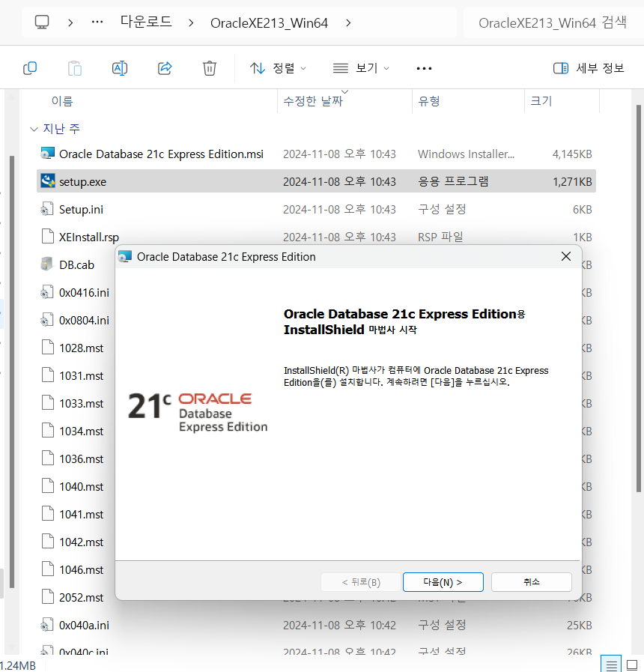Click OracleXE213_Win64 breadcrumb segment
The image size is (644, 672).
pyautogui.click(x=269, y=22)
